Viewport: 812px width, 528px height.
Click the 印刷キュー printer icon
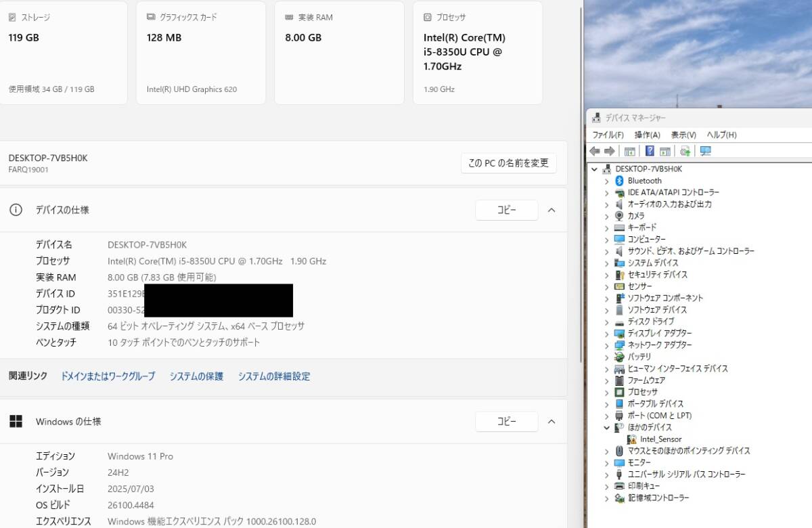[x=619, y=486]
